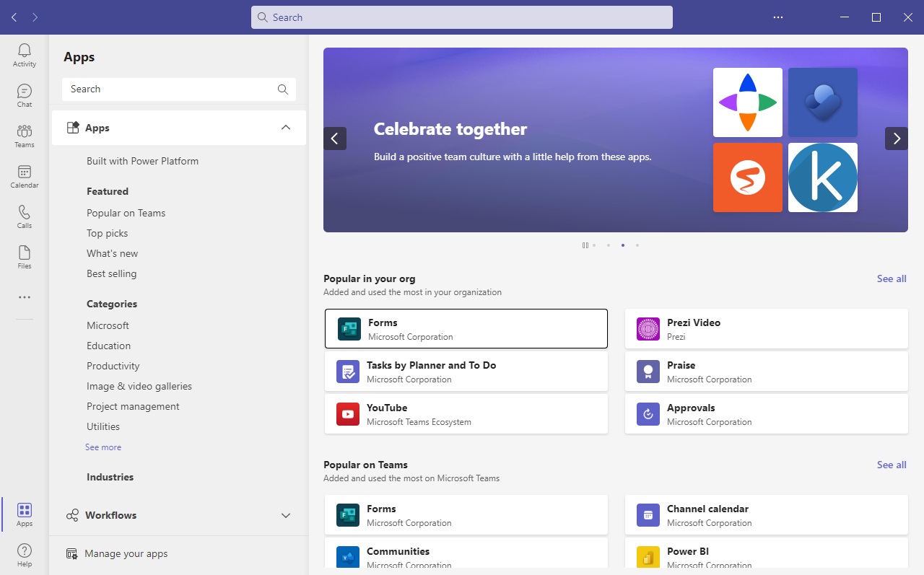See all Popular on Teams apps
Screen dimensions: 924x575
(892, 465)
